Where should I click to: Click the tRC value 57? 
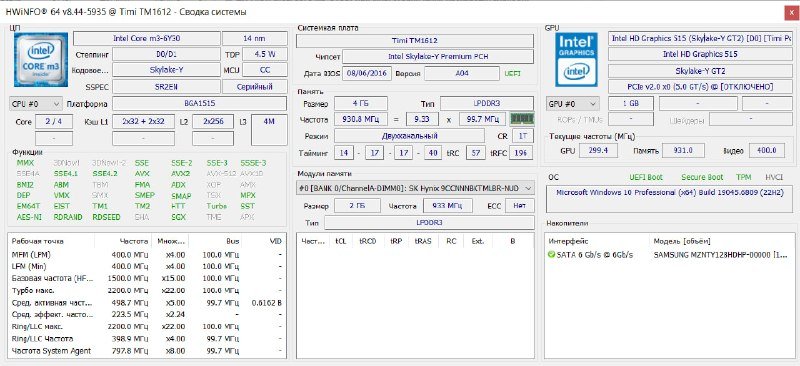pos(476,153)
